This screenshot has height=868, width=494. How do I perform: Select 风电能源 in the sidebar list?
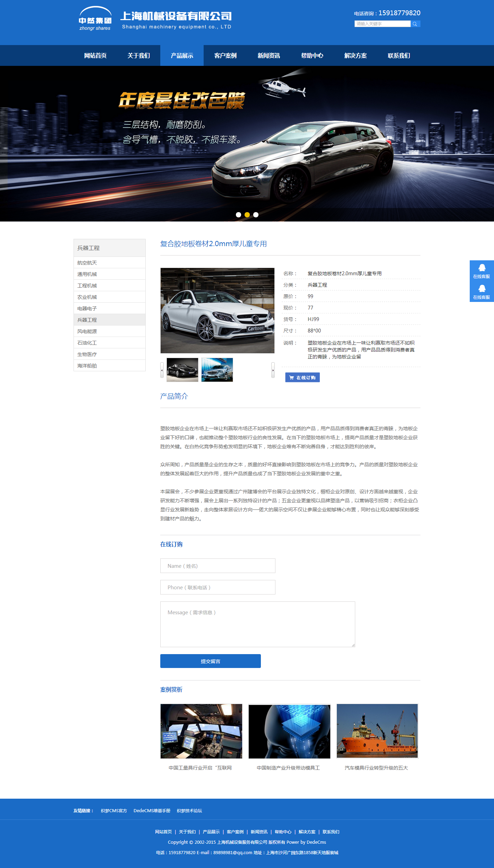pos(87,331)
